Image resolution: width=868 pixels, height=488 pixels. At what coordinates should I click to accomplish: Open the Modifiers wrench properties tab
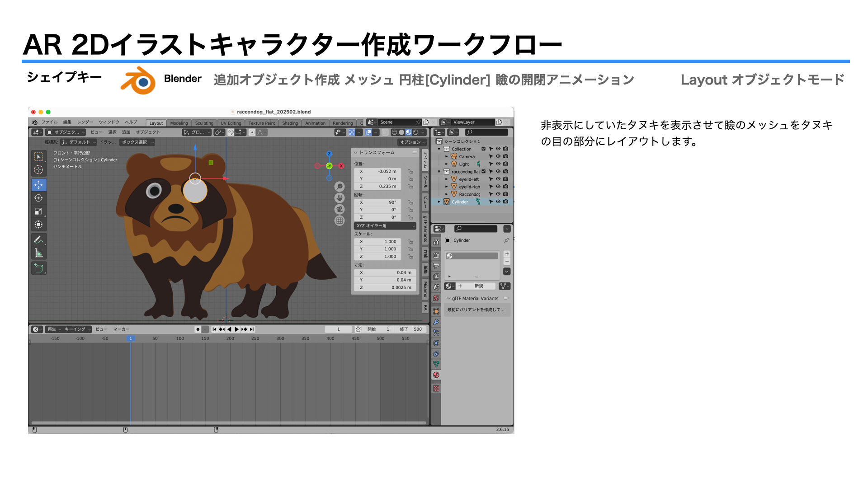click(x=436, y=322)
